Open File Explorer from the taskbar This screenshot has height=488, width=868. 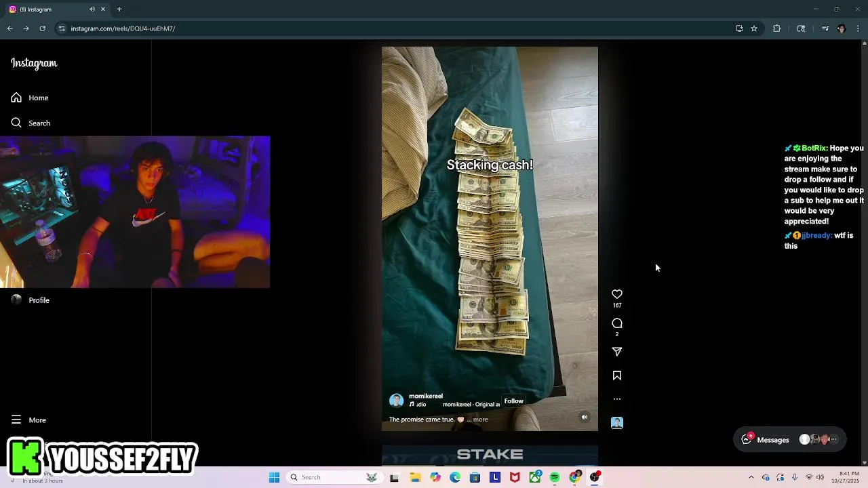coord(415,477)
